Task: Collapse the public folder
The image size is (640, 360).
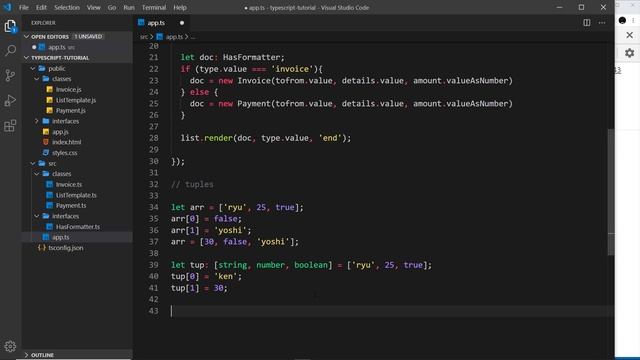Action: click(33, 69)
